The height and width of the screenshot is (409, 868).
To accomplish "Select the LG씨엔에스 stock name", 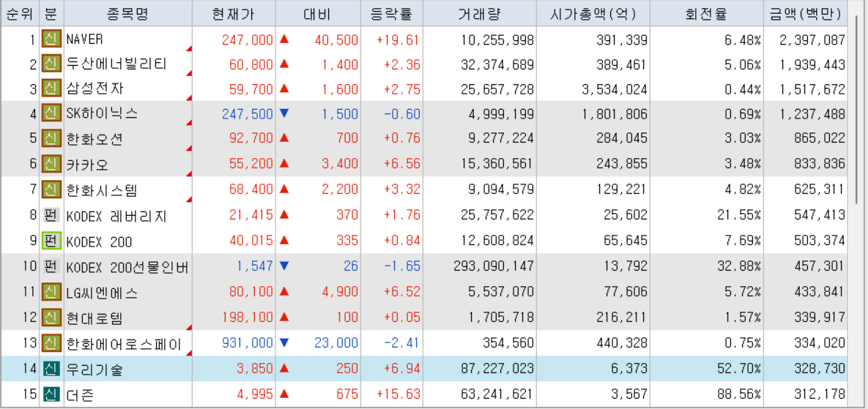I will pyautogui.click(x=102, y=293).
